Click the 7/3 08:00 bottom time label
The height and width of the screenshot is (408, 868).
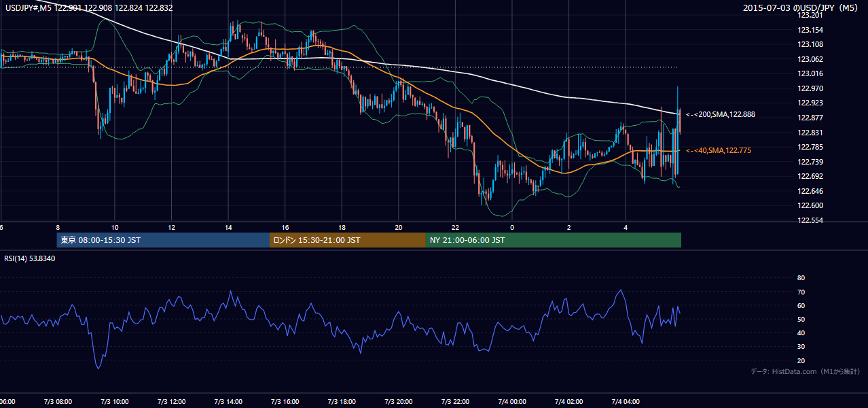coord(58,401)
